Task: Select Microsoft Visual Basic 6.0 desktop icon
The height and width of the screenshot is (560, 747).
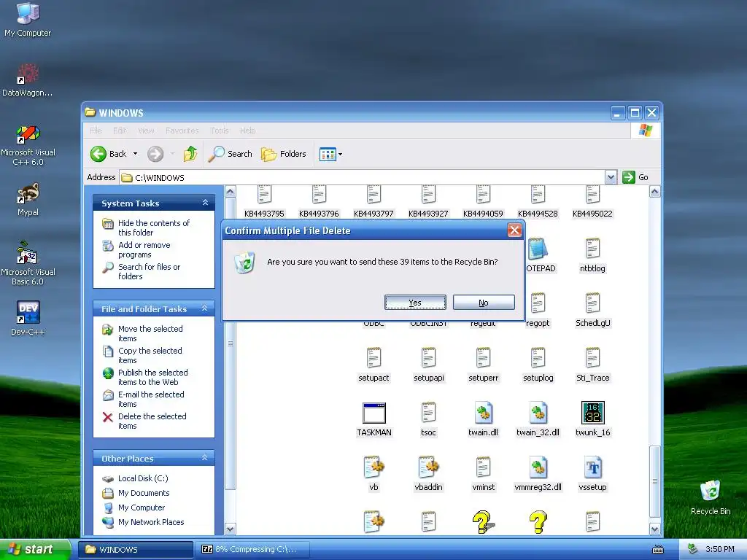Action: pyautogui.click(x=27, y=252)
